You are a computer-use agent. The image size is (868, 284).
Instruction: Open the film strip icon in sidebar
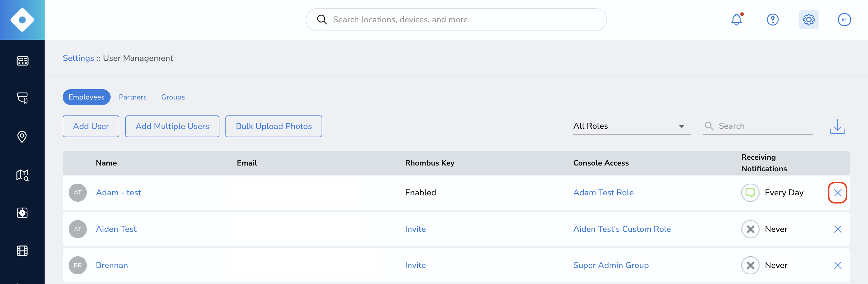22,251
